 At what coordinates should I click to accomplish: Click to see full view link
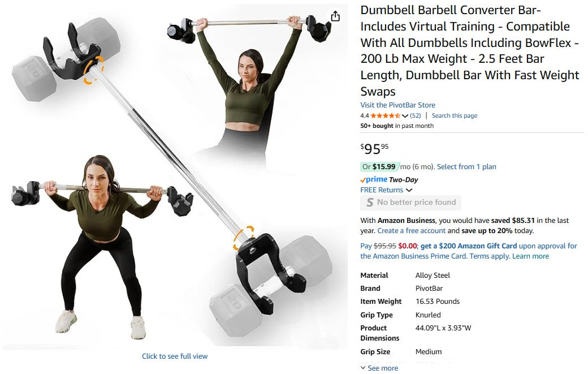pos(174,356)
